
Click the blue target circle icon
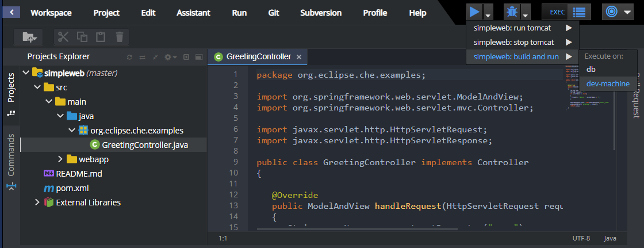(612, 12)
